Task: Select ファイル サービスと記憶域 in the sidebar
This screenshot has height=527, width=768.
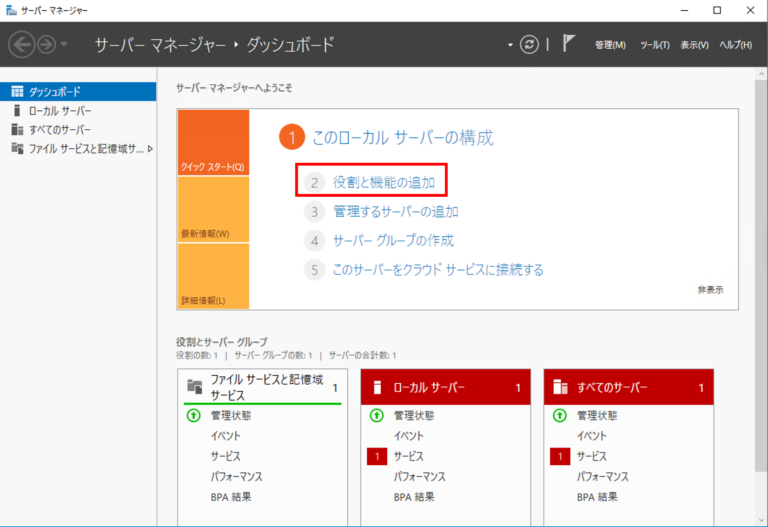Action: (x=78, y=148)
